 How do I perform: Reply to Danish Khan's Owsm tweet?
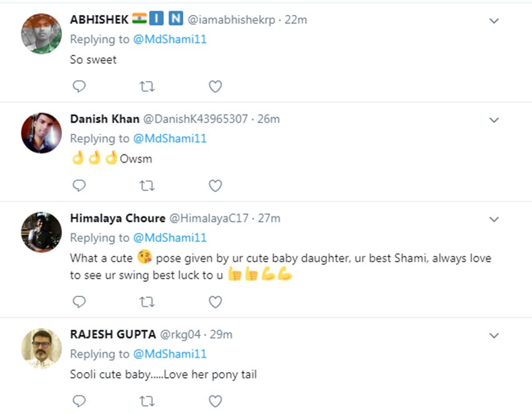79,185
